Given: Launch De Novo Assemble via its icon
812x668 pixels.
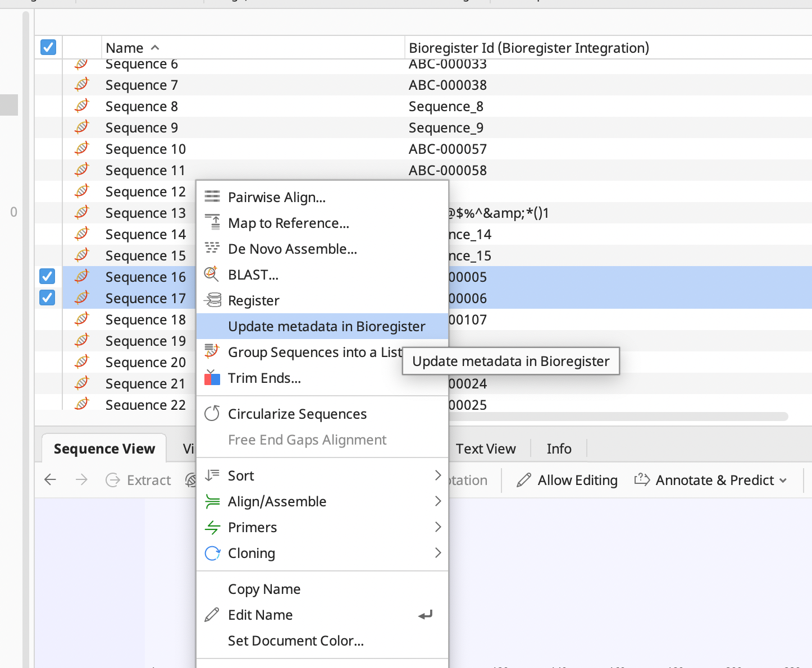Looking at the screenshot, I should (x=212, y=249).
